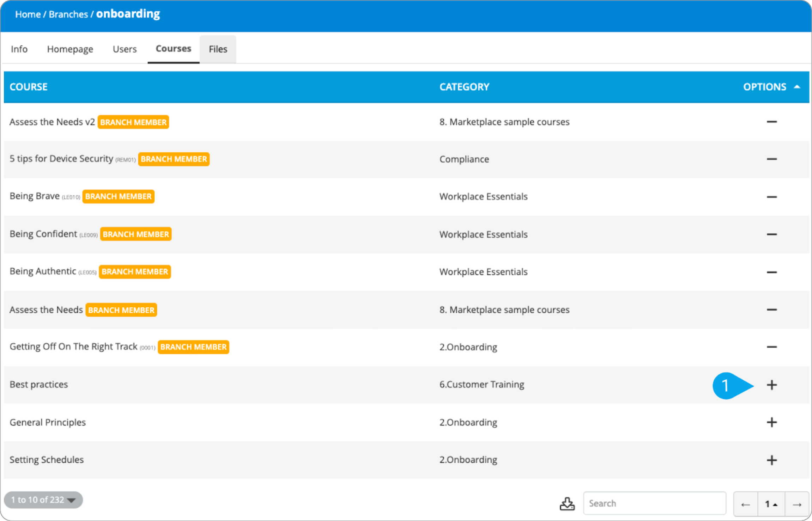
Task: Click the export download icon
Action: tap(567, 503)
